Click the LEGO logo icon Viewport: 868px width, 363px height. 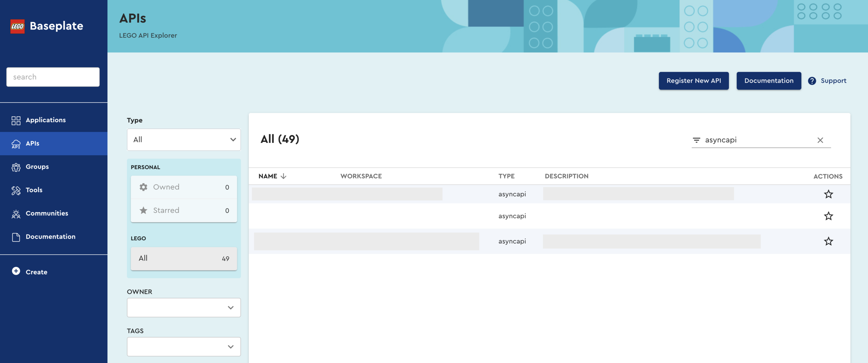coord(17,26)
